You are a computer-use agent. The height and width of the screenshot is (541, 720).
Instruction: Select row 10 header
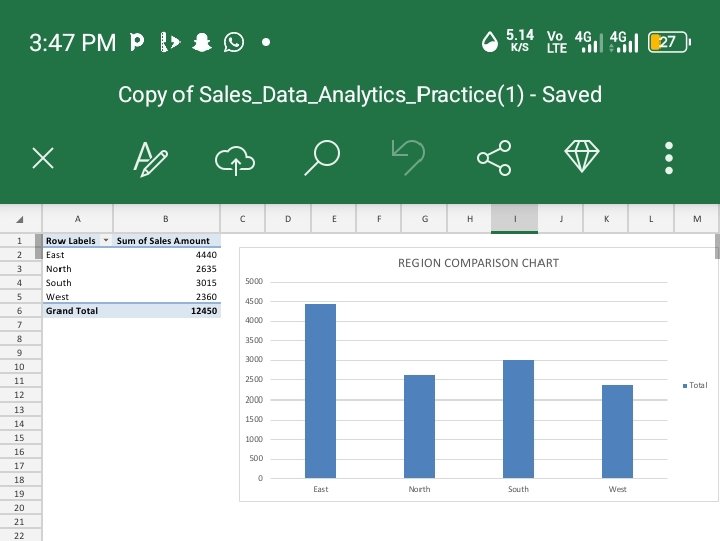point(19,367)
